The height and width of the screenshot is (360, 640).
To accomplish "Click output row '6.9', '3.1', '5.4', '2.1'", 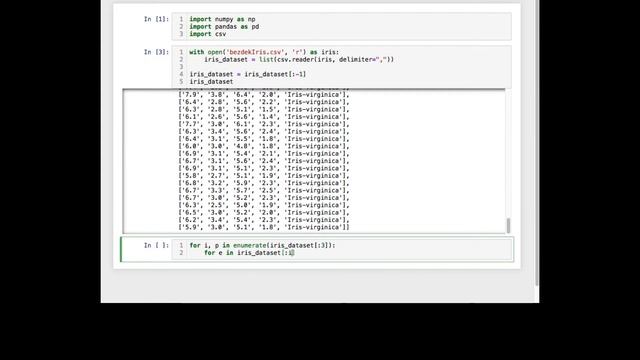I will pos(264,153).
